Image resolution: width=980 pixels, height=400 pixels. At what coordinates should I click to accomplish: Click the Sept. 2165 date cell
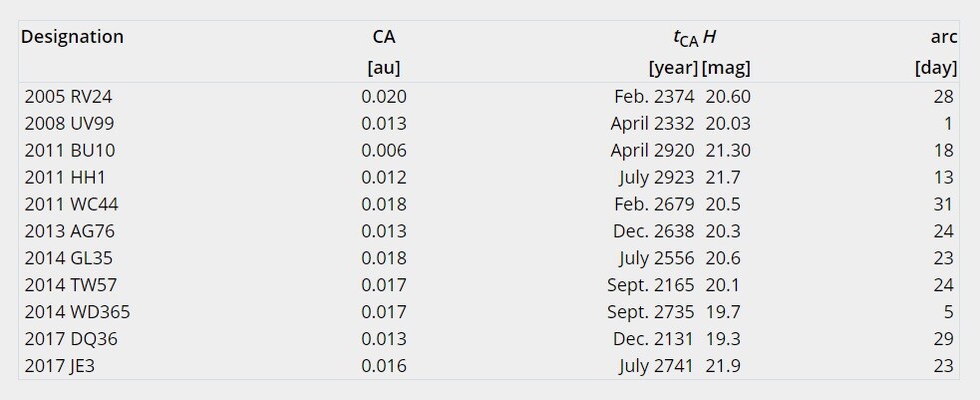[651, 285]
